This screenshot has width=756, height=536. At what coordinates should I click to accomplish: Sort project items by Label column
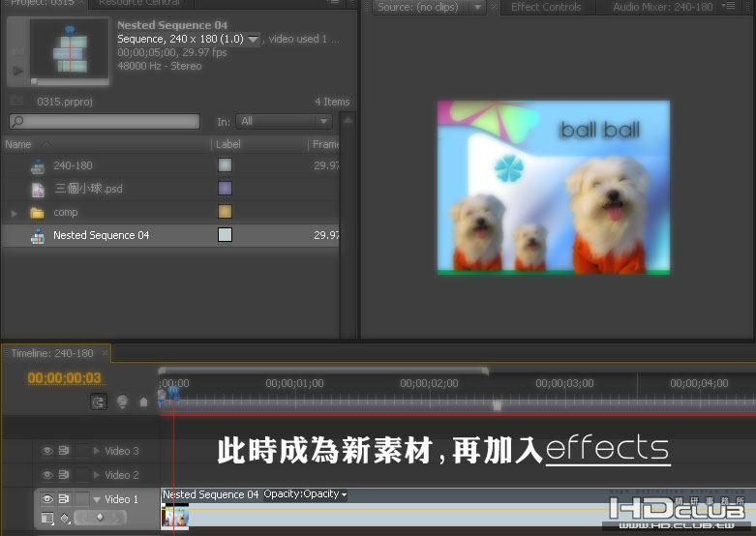point(228,144)
